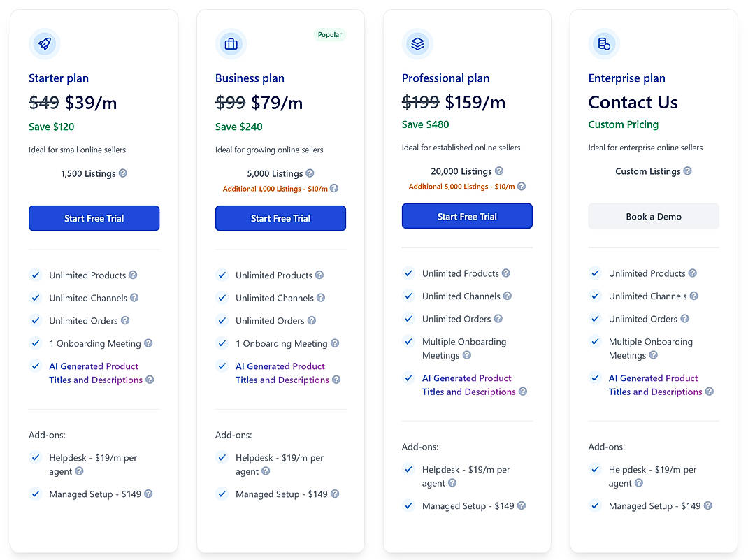Open help icon next to 5,000 Listings

pos(310,173)
